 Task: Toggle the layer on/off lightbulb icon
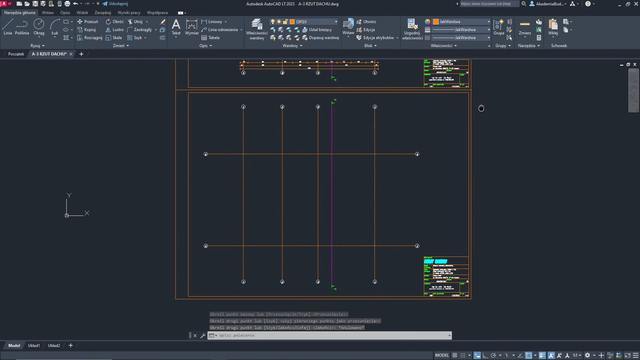click(x=273, y=22)
